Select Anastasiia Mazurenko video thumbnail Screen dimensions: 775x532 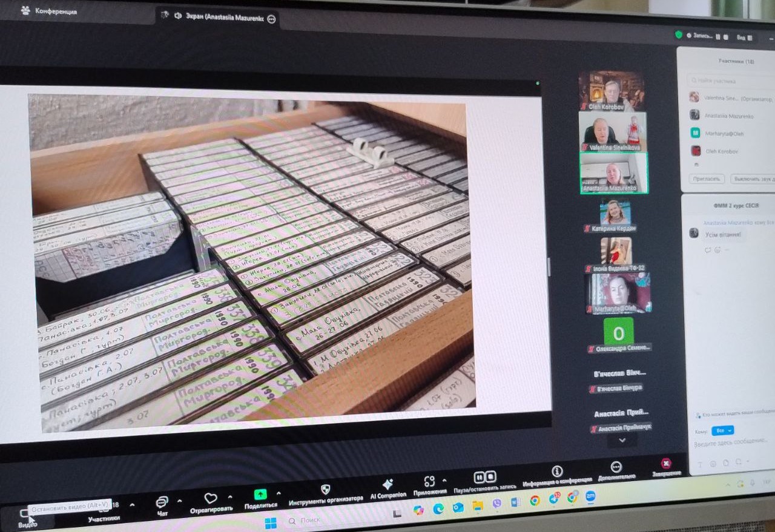point(614,172)
